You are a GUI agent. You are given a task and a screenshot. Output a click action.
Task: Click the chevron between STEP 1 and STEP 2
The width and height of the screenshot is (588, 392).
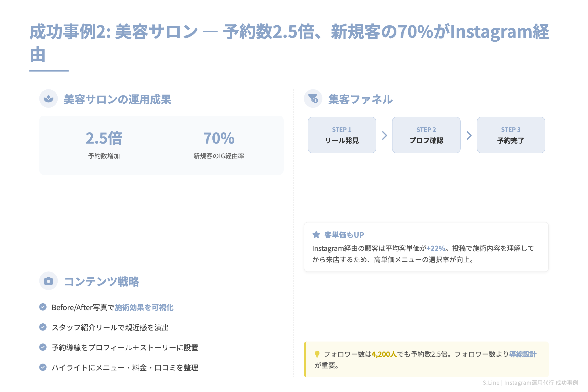(385, 135)
